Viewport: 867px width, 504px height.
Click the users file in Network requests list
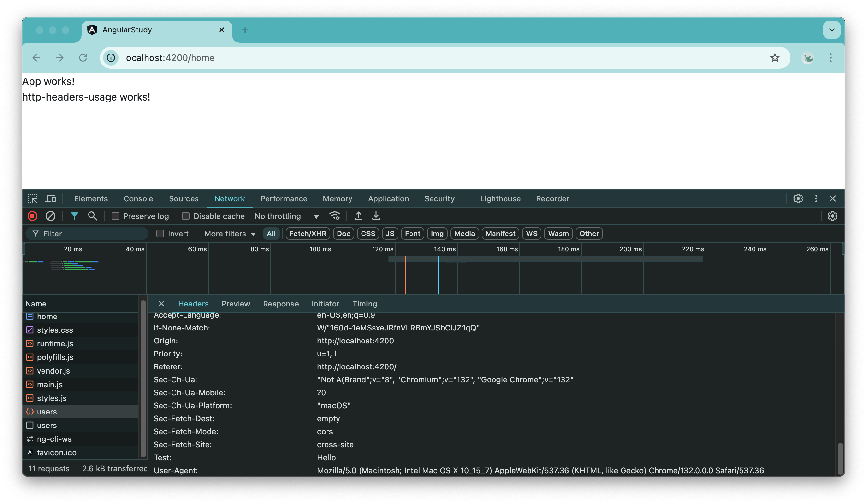coord(46,411)
